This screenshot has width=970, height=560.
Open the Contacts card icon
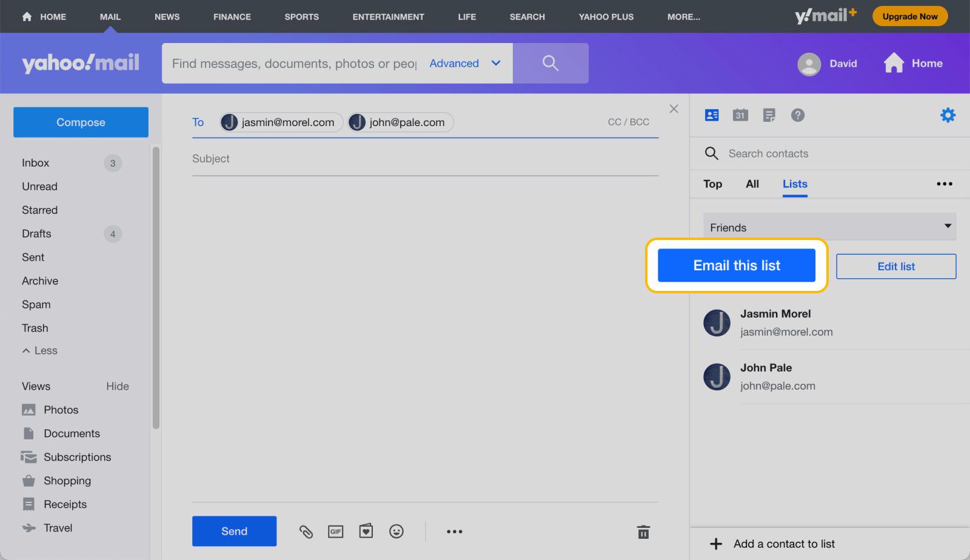pyautogui.click(x=712, y=115)
